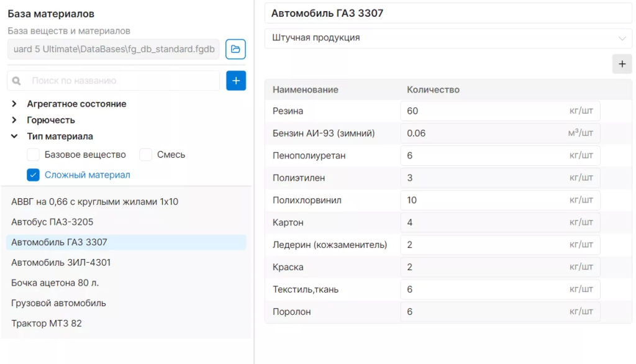This screenshot has width=636, height=364.
Task: Select АВВГ на 0,66 с круглыми жилами 1х10
Action: click(126, 202)
